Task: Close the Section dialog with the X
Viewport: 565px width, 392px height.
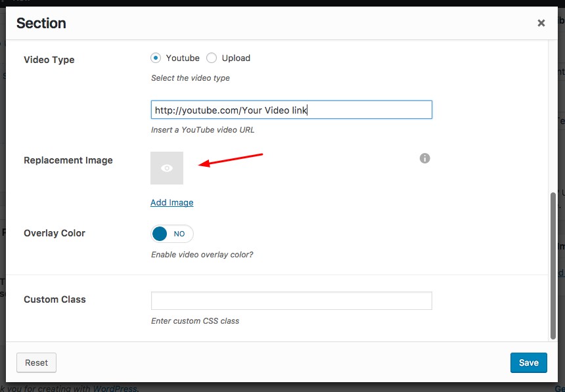Action: point(541,23)
